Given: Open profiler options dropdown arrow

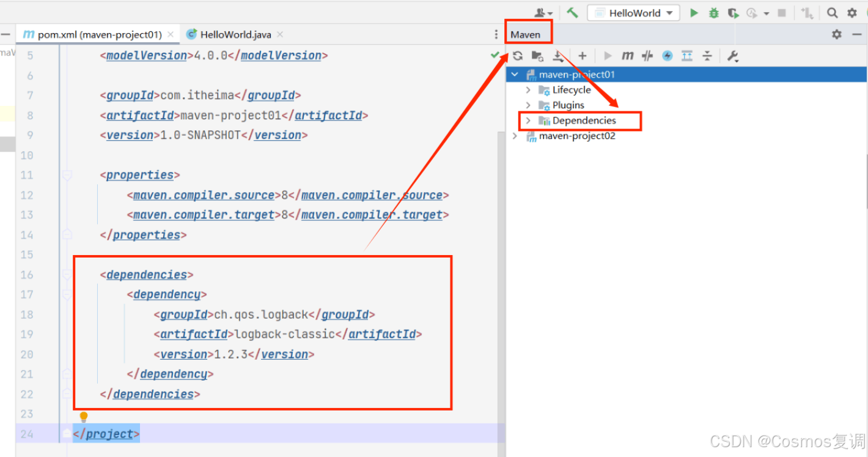Looking at the screenshot, I should tap(766, 13).
